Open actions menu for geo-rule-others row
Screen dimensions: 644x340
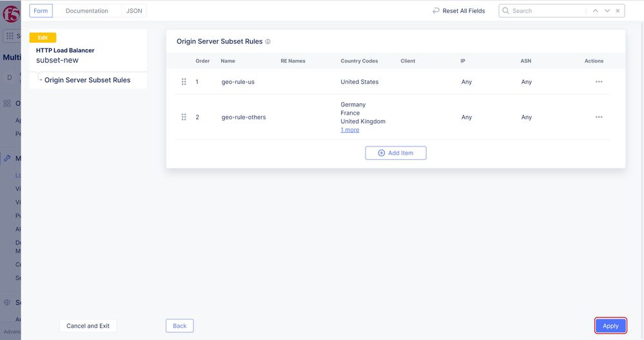pos(599,117)
